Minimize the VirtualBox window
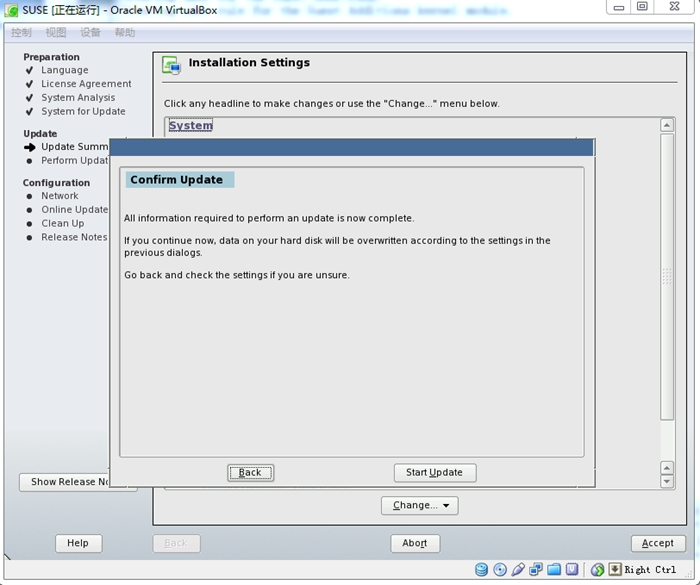Viewport: 700px width, 585px height. [619, 7]
